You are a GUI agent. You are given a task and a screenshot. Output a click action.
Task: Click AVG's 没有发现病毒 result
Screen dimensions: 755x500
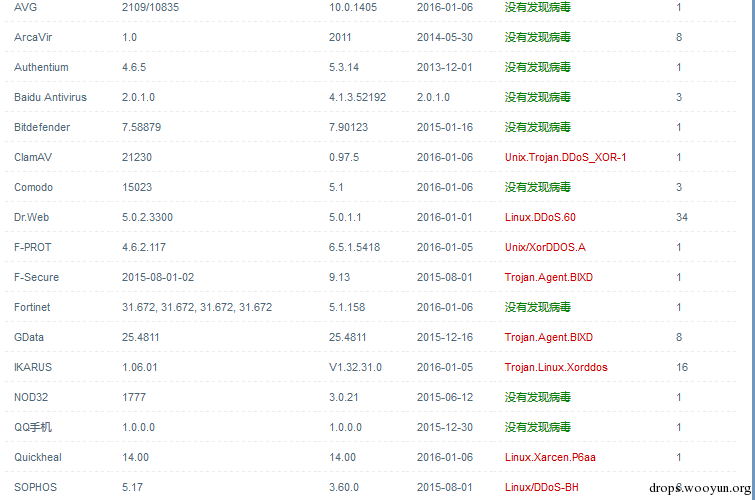[x=537, y=7]
